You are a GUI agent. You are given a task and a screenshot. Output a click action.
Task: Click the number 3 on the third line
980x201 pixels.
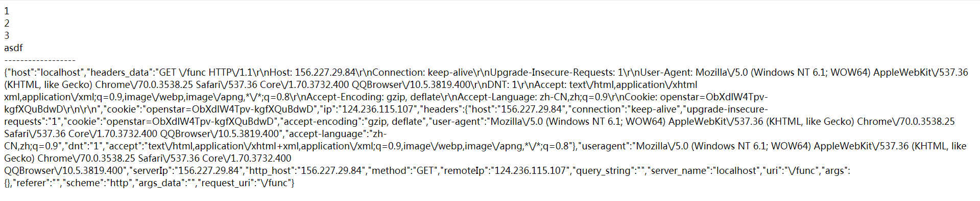7,35
